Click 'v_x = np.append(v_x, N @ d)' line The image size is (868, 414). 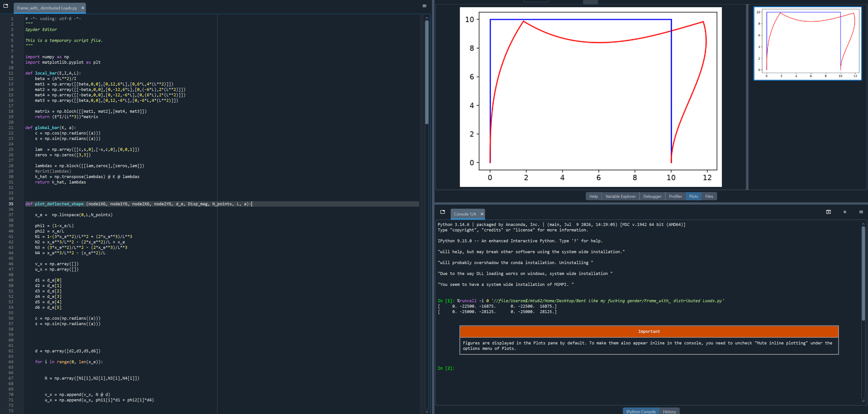point(77,395)
